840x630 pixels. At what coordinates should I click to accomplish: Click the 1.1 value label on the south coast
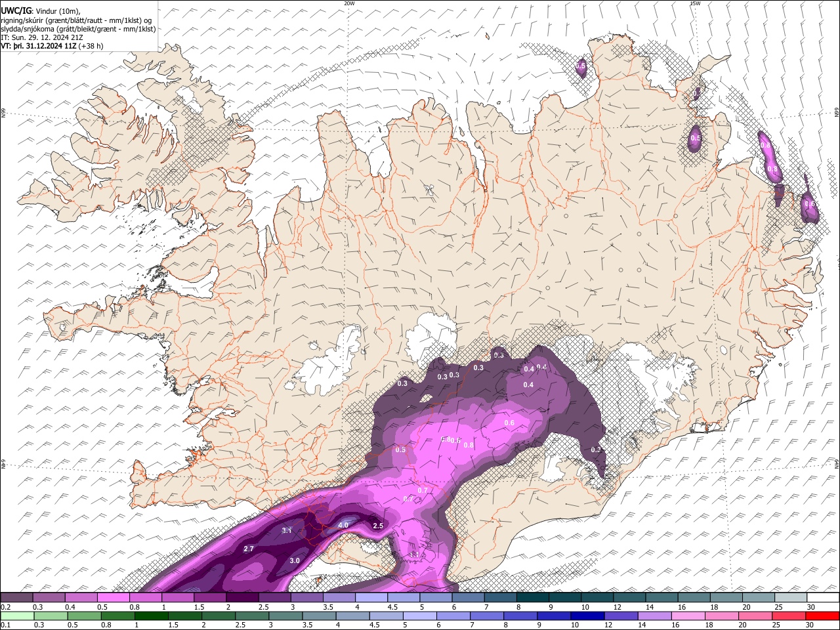pyautogui.click(x=415, y=555)
